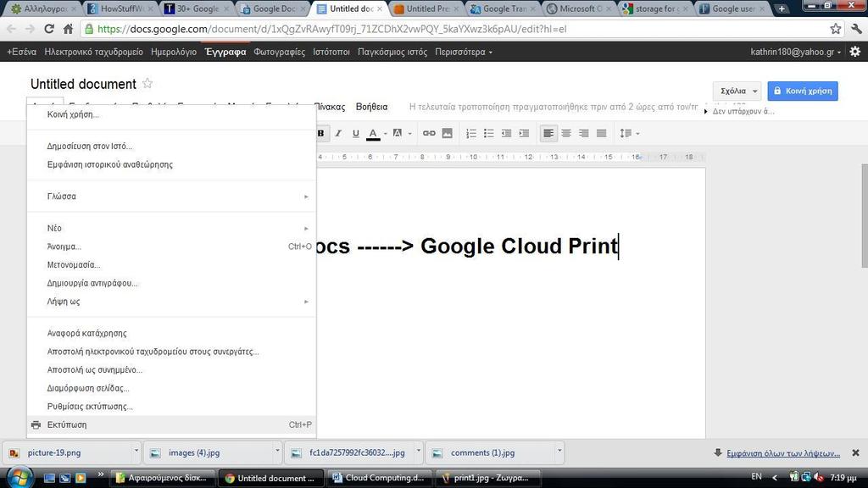
Task: Click the blue Κοινή χρήση share button
Action: pyautogui.click(x=803, y=91)
